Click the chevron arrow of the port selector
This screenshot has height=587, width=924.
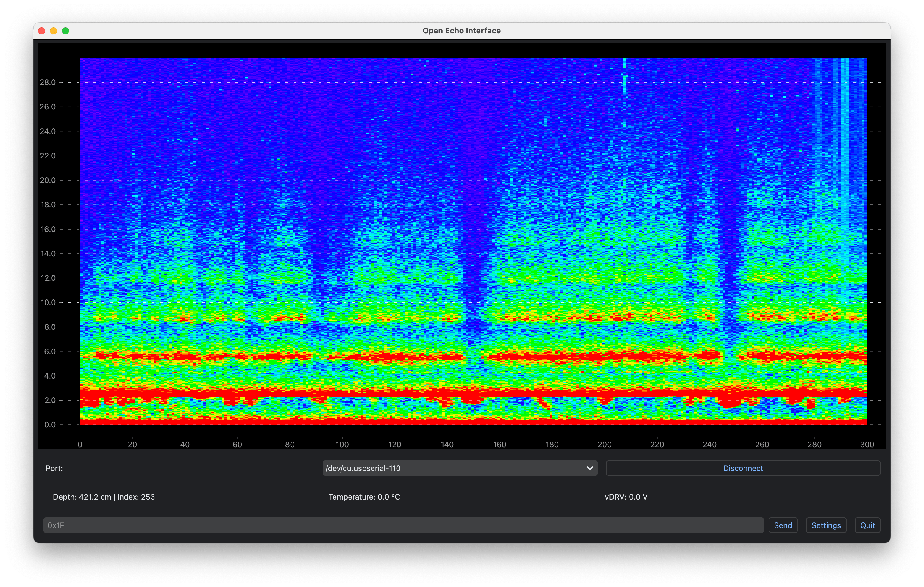(x=590, y=468)
